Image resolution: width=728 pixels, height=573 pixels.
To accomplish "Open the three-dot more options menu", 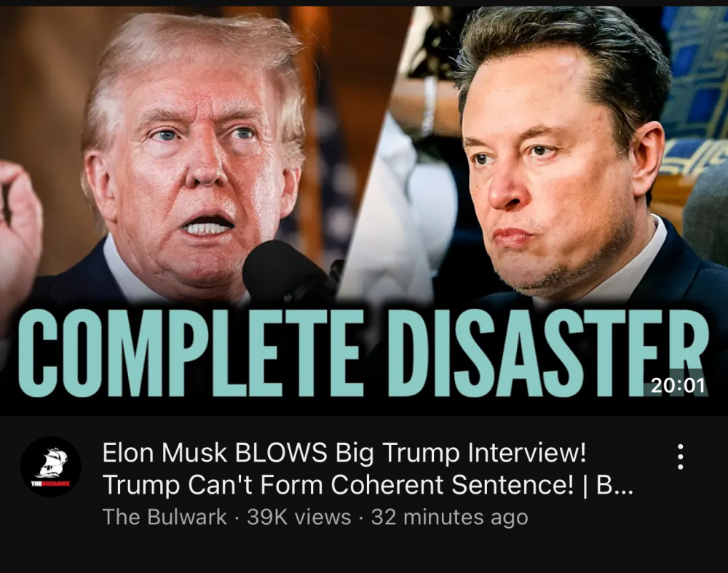I will coord(680,457).
